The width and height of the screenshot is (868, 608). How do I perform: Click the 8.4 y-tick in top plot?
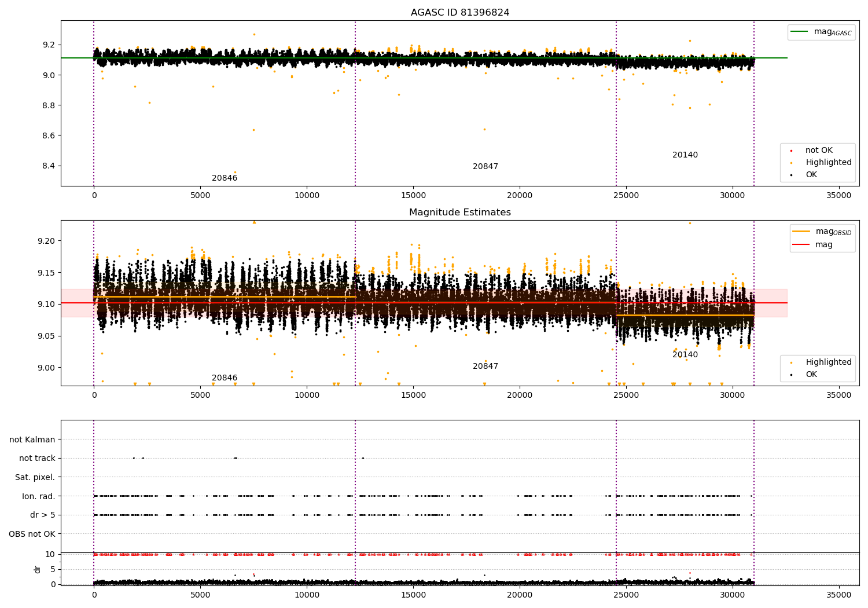pos(49,166)
